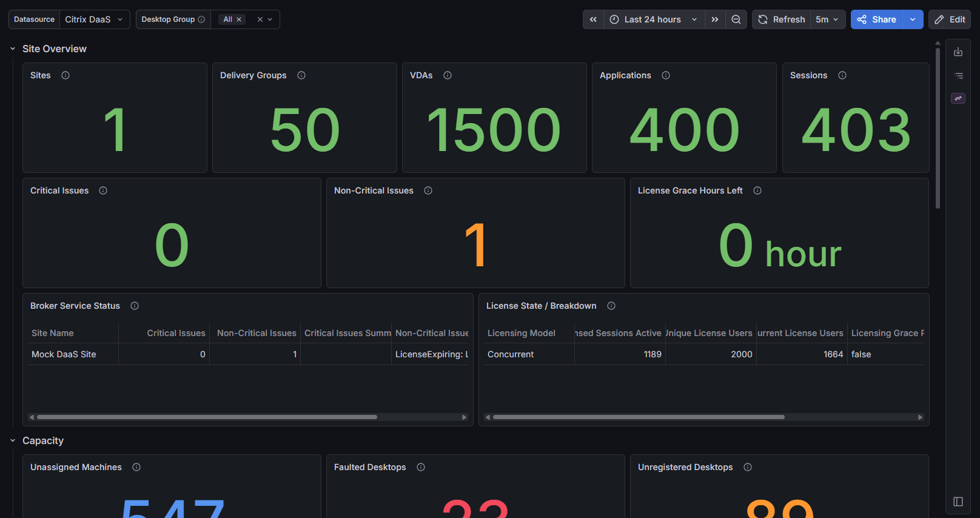Click Broker Service Status info icon

[135, 306]
